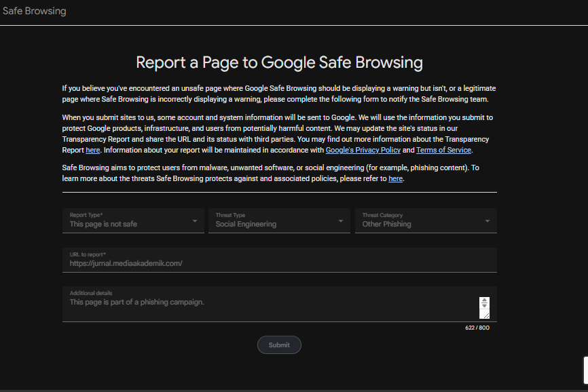Open the Terms of Service link

tap(443, 150)
